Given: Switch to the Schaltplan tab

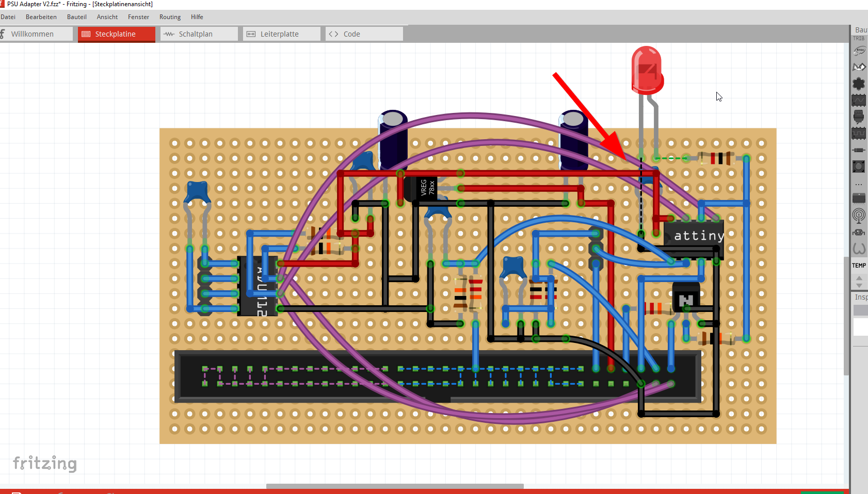Looking at the screenshot, I should [198, 34].
